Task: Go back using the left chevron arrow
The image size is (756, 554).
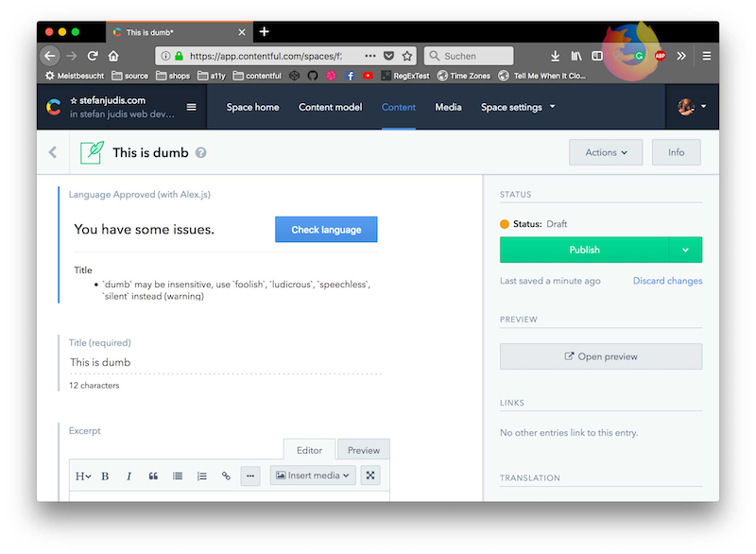Action: 53,152
